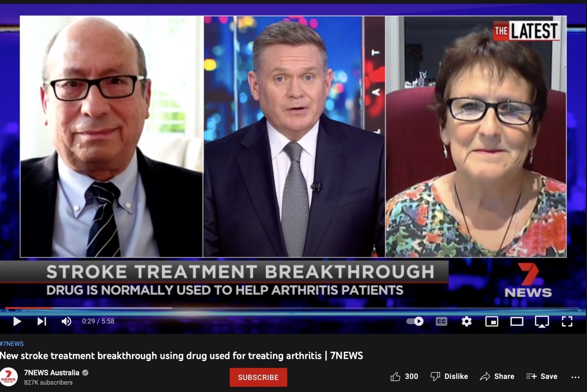This screenshot has height=392, width=587.
Task: Subscribe to 7NEWS Australia
Action: (x=258, y=377)
